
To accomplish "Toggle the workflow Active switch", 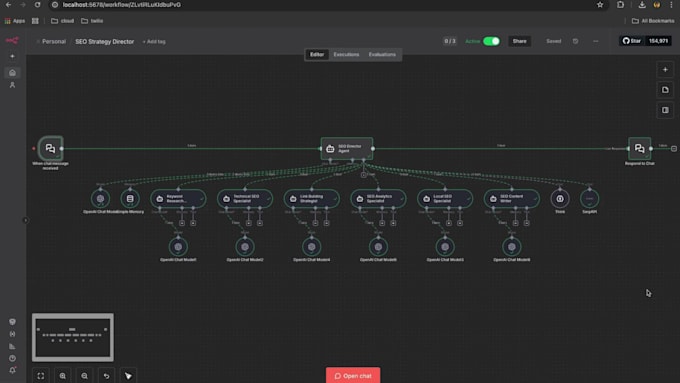I will [x=491, y=41].
